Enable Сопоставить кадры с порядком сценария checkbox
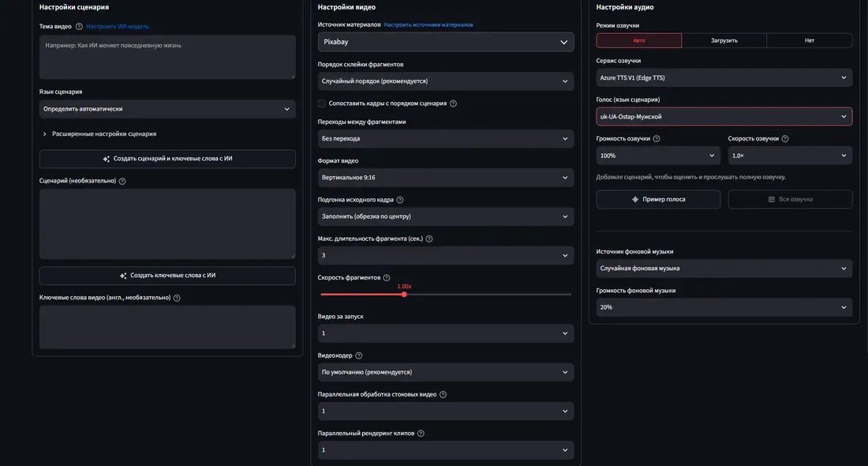868x466 pixels. tap(322, 103)
